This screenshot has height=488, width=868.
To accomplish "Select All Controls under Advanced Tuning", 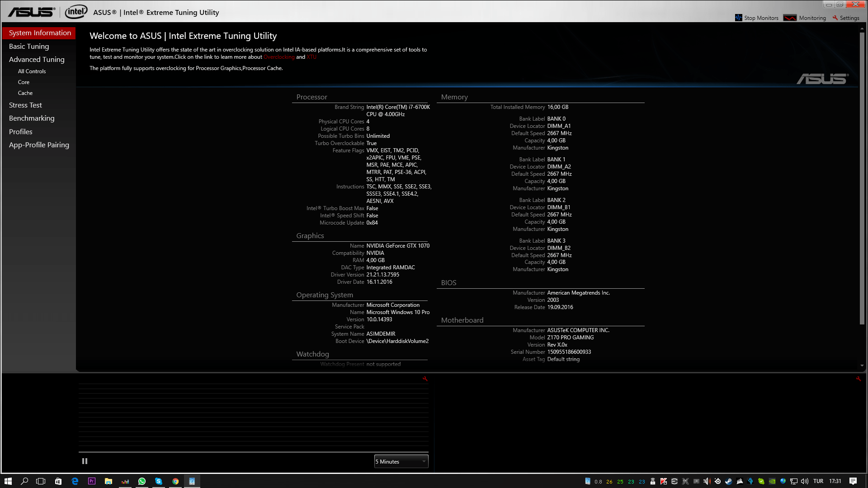I will click(x=32, y=71).
